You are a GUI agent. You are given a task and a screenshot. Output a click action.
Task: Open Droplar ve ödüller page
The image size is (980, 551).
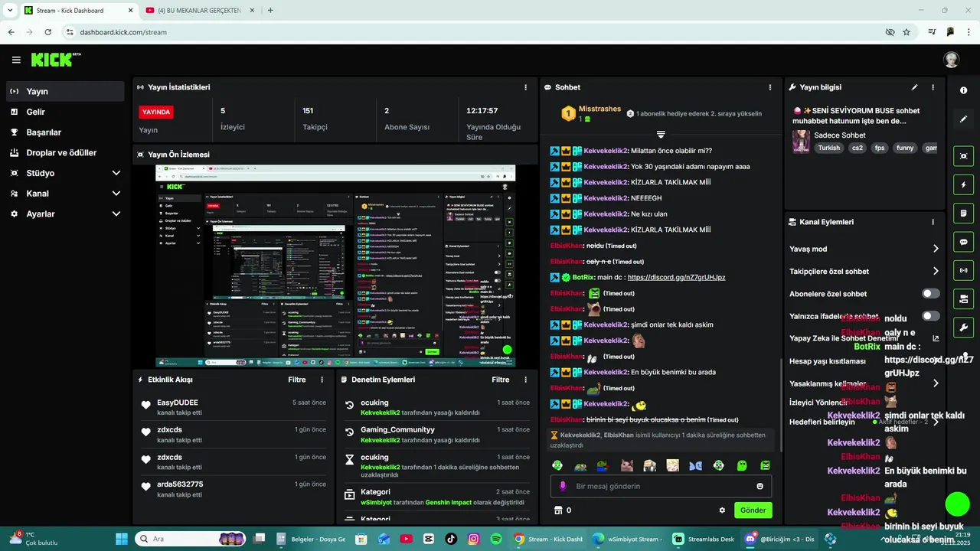(65, 152)
